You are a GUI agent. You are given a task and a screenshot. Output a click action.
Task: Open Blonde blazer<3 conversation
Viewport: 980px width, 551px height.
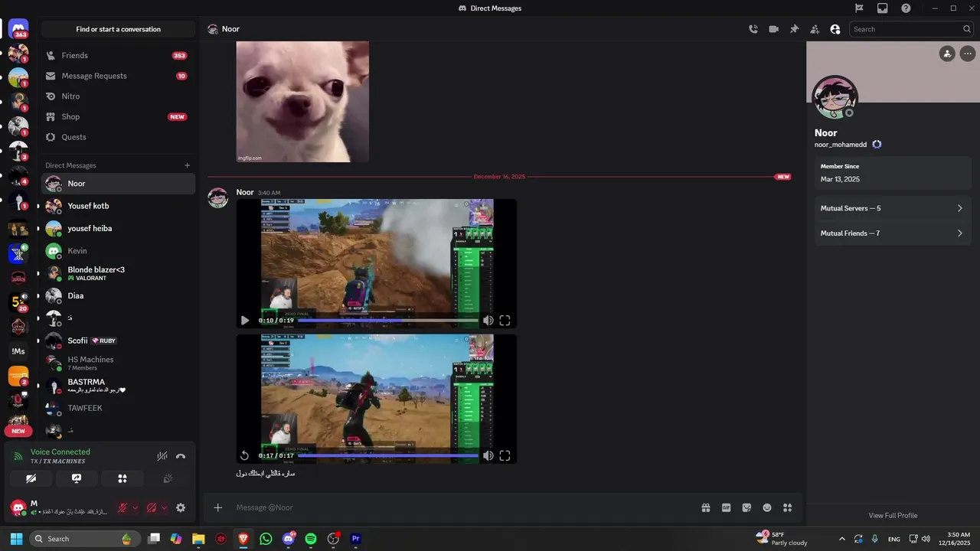pyautogui.click(x=119, y=273)
